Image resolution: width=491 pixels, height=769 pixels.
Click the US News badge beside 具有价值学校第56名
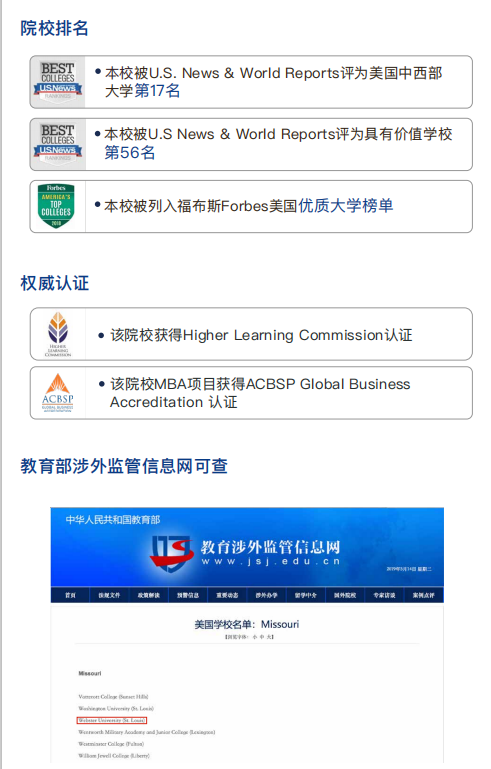click(57, 144)
